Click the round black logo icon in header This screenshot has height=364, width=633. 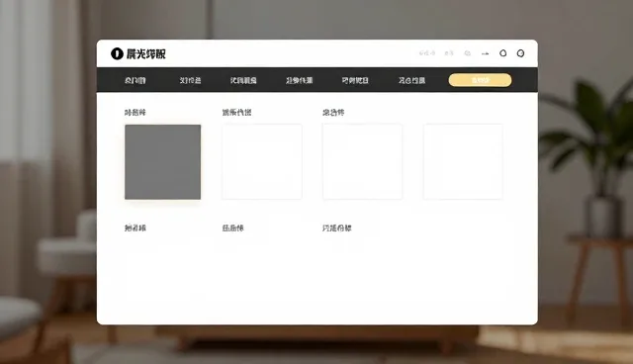[117, 53]
